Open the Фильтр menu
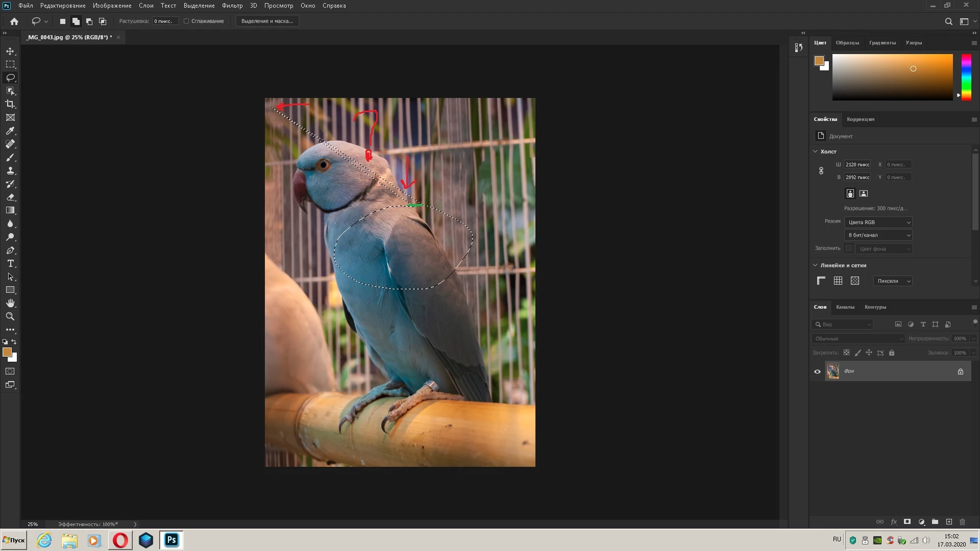Viewport: 980px width, 551px height. pyautogui.click(x=232, y=6)
